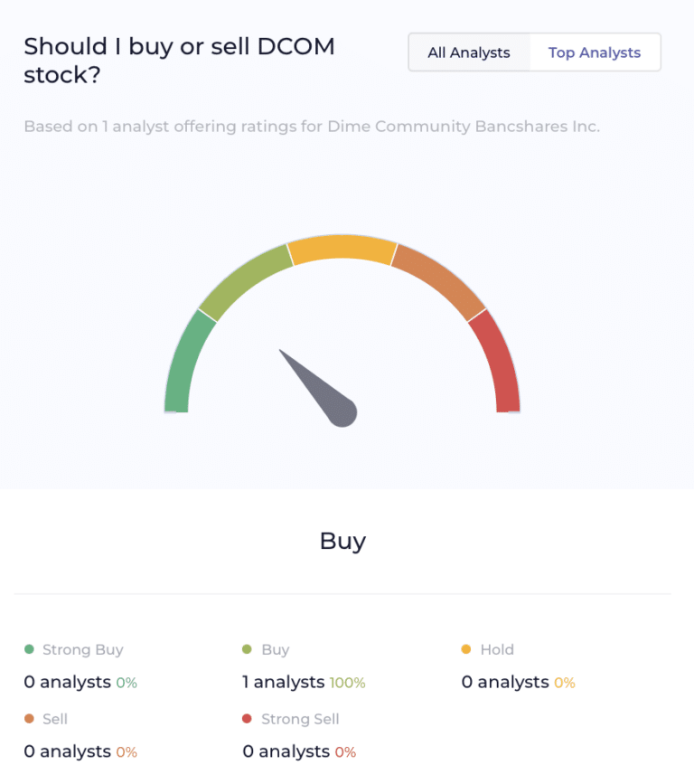Expand the Hold analysts breakdown

[504, 682]
